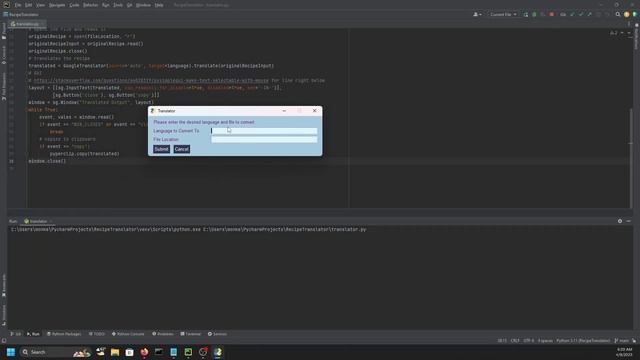Open the TODO tool window
Image resolution: width=640 pixels, height=360 pixels.
pos(97,334)
